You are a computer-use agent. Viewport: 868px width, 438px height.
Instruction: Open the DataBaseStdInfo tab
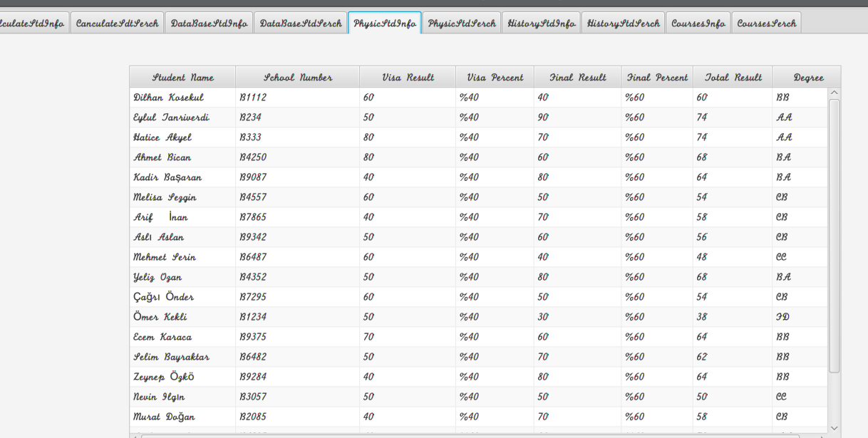(209, 23)
